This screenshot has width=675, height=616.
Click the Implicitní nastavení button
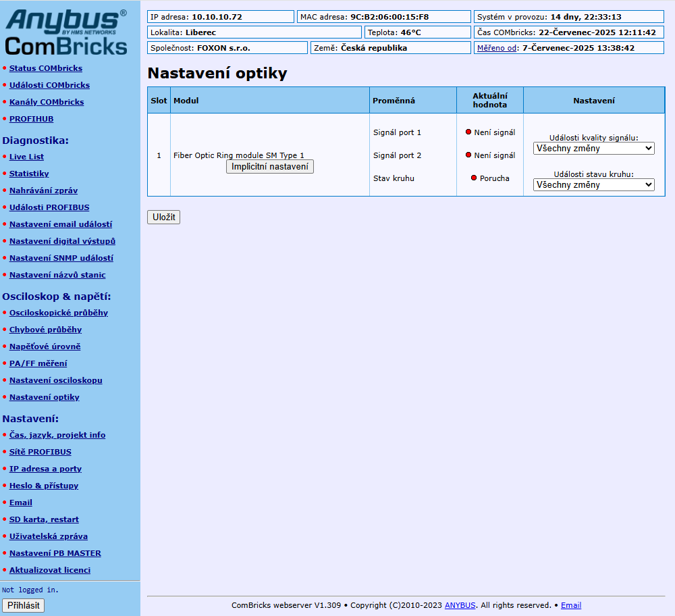pyautogui.click(x=270, y=167)
